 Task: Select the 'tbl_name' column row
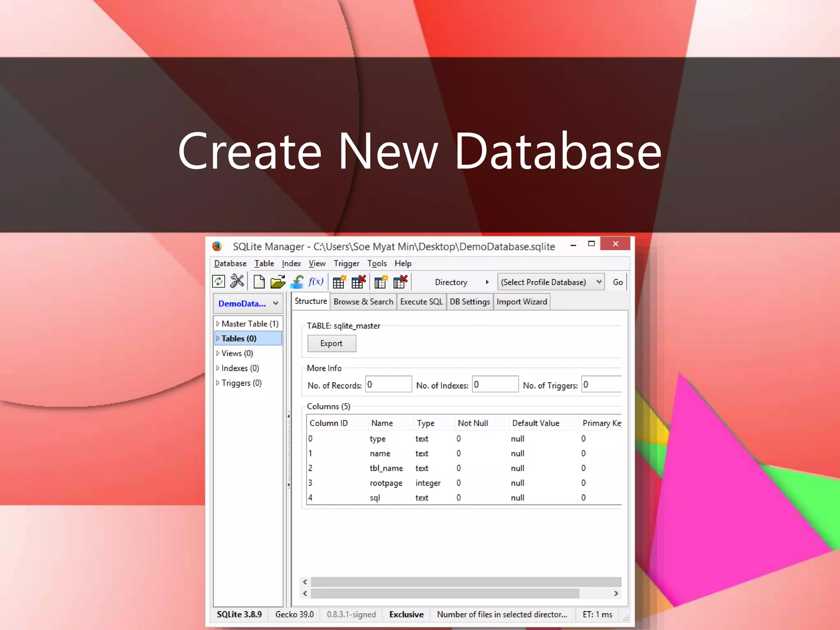464,468
